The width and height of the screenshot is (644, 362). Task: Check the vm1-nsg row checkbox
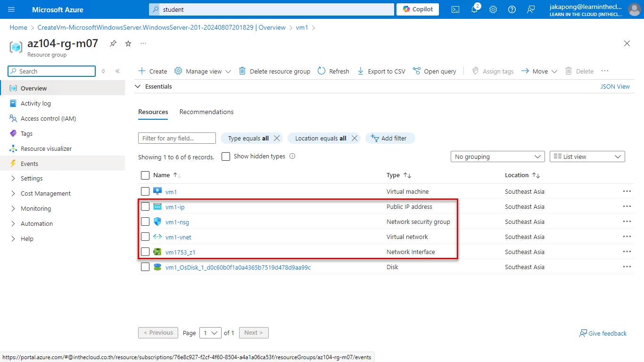145,222
